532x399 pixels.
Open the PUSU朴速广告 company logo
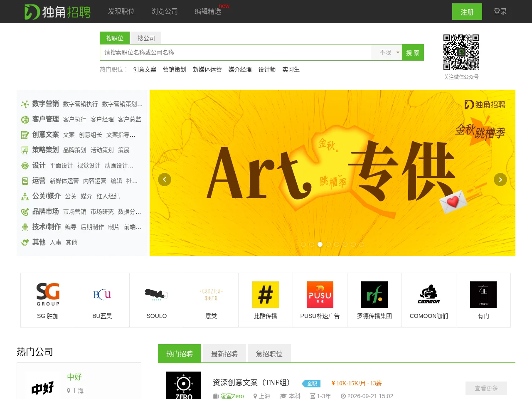[x=320, y=295]
